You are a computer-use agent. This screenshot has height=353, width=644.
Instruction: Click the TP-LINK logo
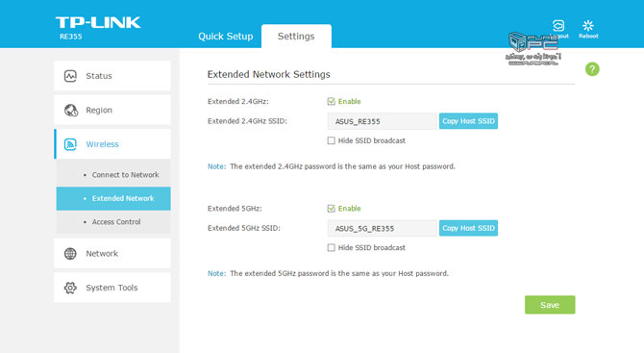coord(98,22)
